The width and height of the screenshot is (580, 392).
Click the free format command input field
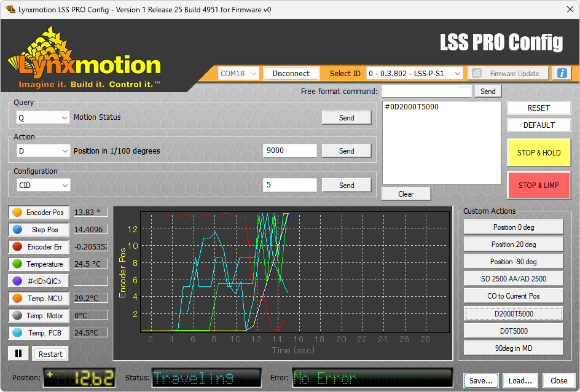pyautogui.click(x=426, y=92)
